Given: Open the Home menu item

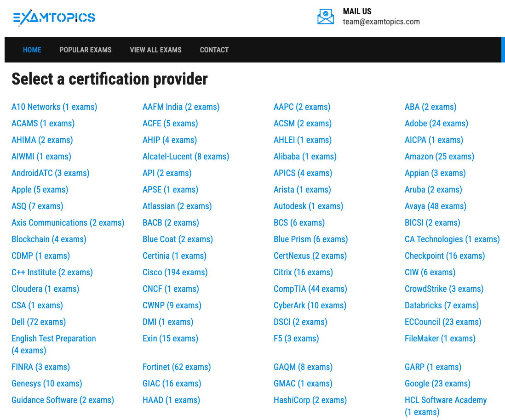Looking at the screenshot, I should (x=32, y=50).
